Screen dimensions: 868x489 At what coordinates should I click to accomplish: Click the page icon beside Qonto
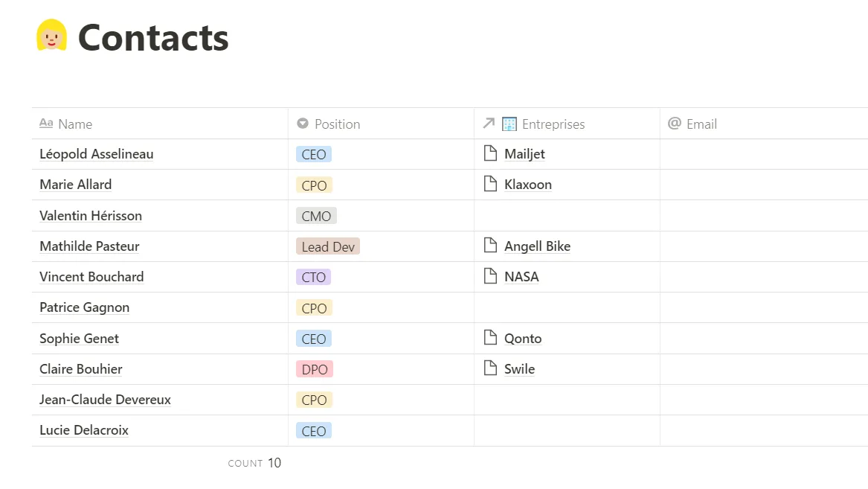(490, 338)
